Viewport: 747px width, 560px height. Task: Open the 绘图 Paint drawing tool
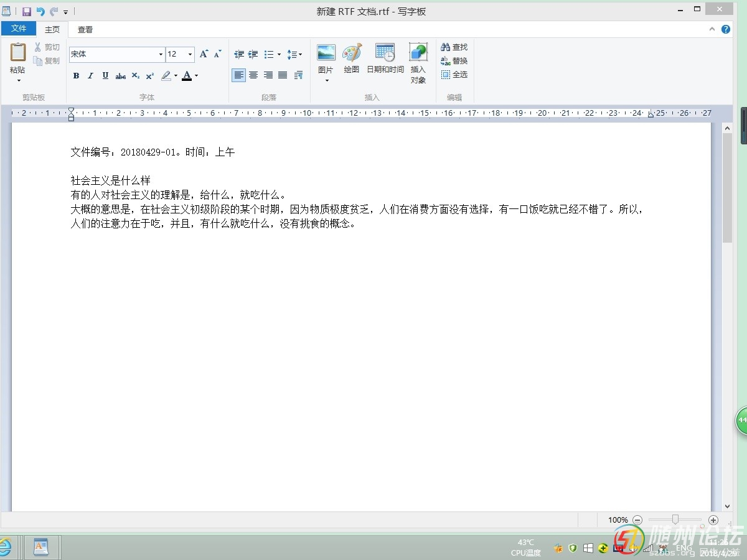pos(352,54)
